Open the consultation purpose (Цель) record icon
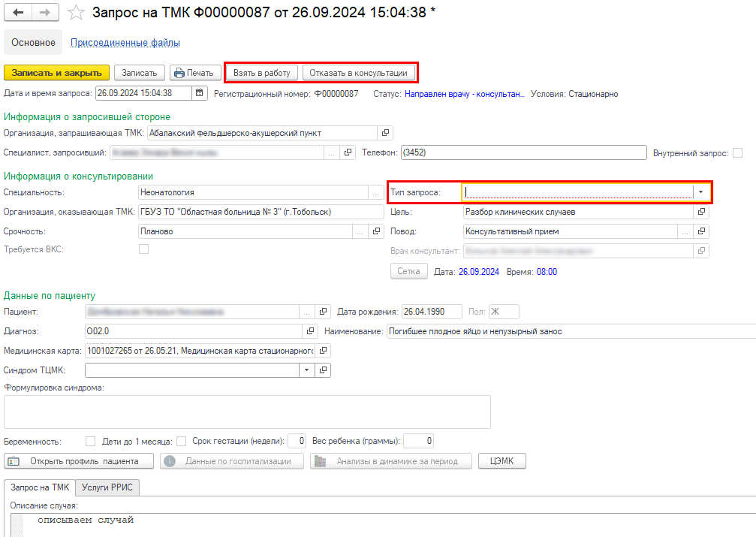Image resolution: width=756 pixels, height=537 pixels. point(702,212)
